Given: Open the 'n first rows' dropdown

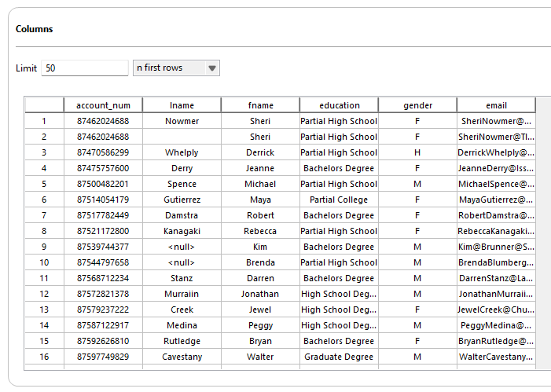Looking at the screenshot, I should (176, 68).
